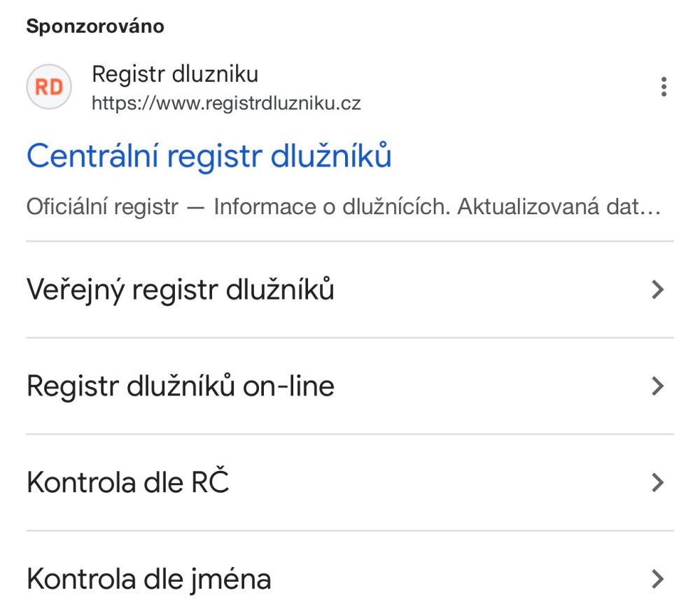Select the Registr dluzniku site name
This screenshot has height=616, width=700.
[175, 73]
